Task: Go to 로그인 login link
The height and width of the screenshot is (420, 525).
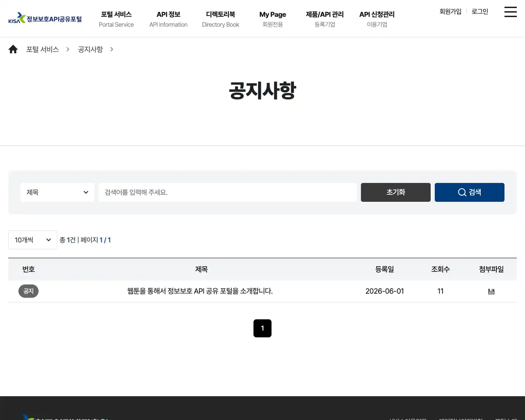Action: point(480,11)
